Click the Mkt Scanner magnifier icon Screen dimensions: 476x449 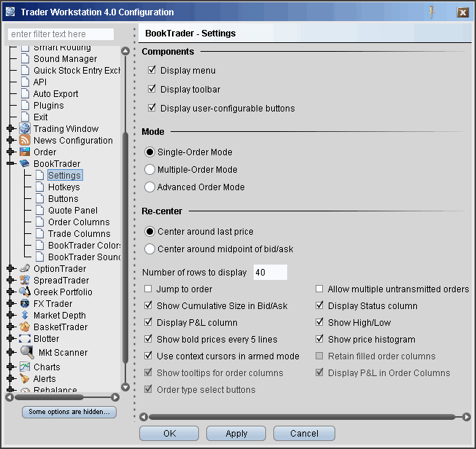(x=27, y=352)
